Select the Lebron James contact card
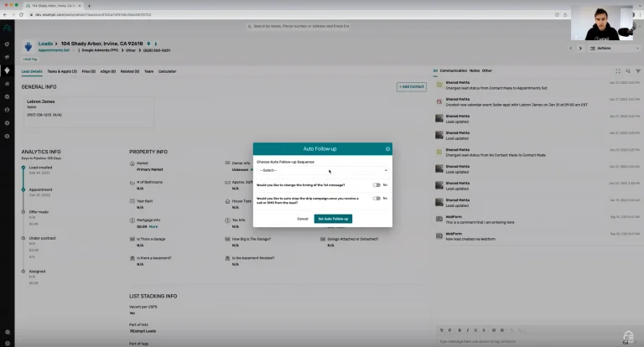The image size is (644, 347). 89,111
